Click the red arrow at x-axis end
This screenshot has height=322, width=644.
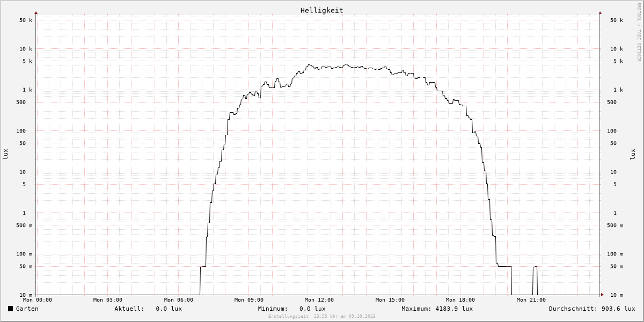602,295
